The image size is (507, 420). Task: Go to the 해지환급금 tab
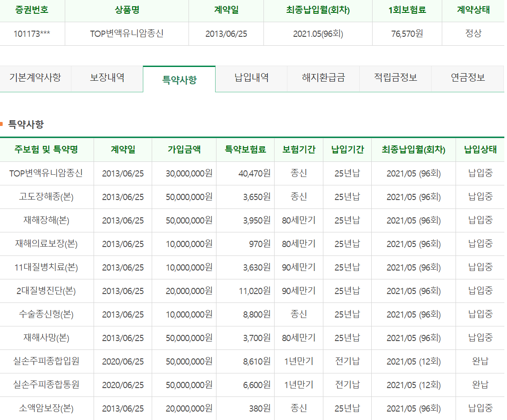(x=323, y=78)
